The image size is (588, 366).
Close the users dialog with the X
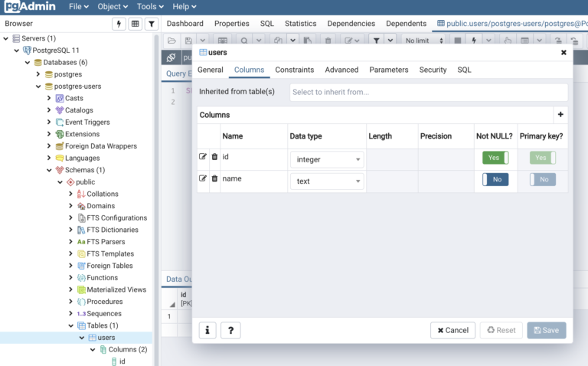[x=563, y=53]
